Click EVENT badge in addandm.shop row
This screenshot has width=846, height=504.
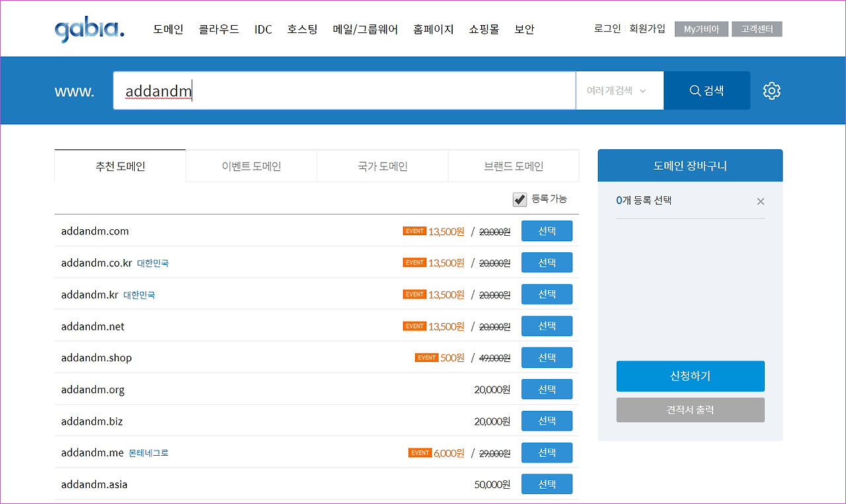[x=426, y=357]
